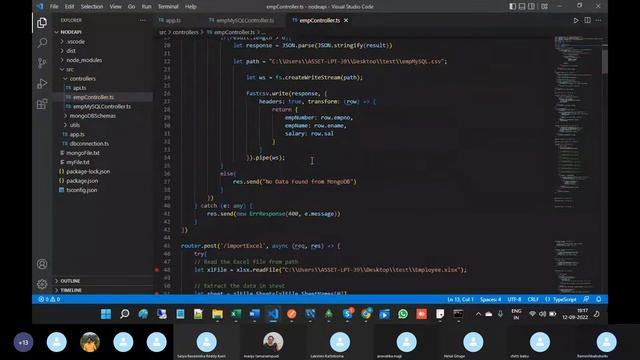Open the Manage gear icon

42,284
